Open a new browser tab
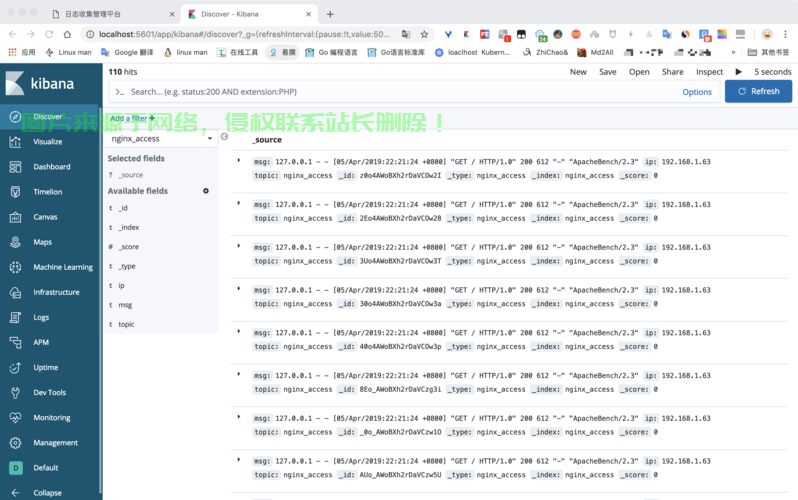 click(x=330, y=14)
